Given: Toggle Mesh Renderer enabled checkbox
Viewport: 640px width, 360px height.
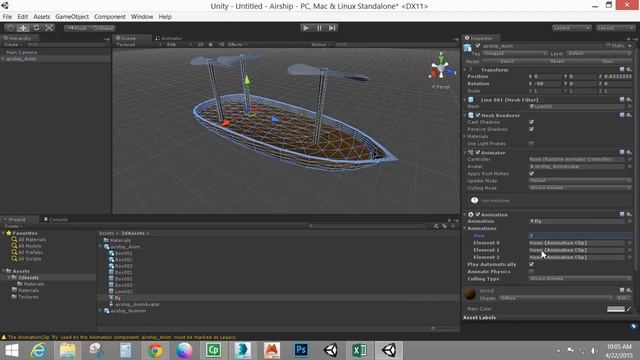Looking at the screenshot, I should (x=478, y=116).
